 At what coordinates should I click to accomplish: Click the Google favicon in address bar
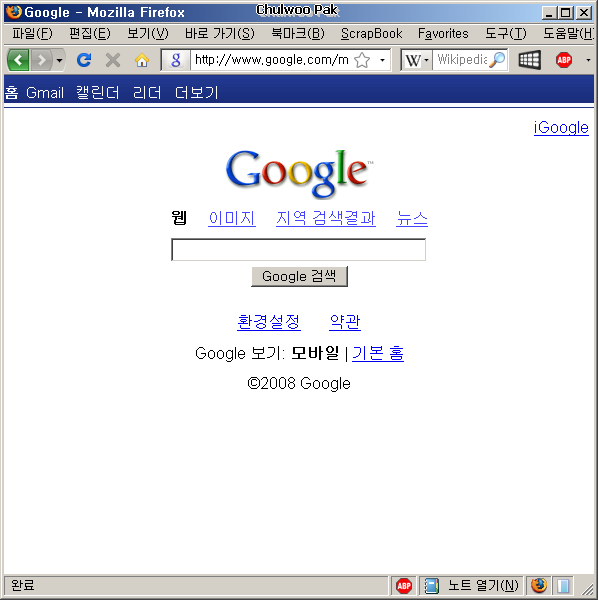(176, 60)
